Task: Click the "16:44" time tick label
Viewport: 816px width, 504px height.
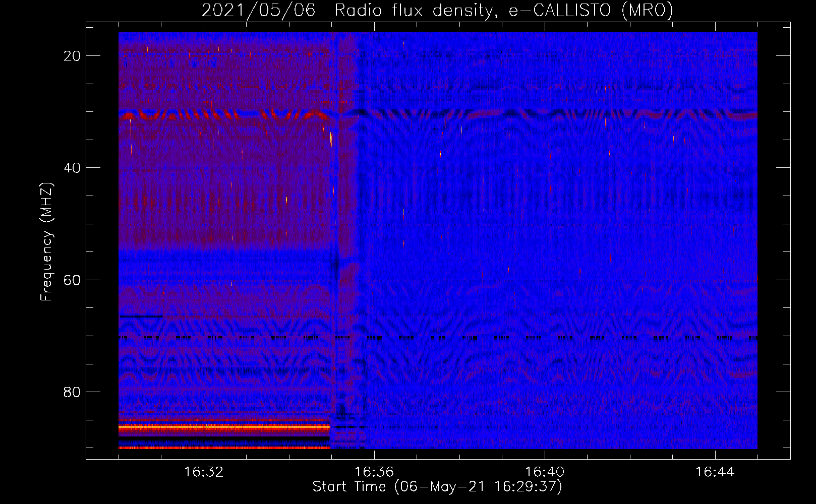Action: 715,472
